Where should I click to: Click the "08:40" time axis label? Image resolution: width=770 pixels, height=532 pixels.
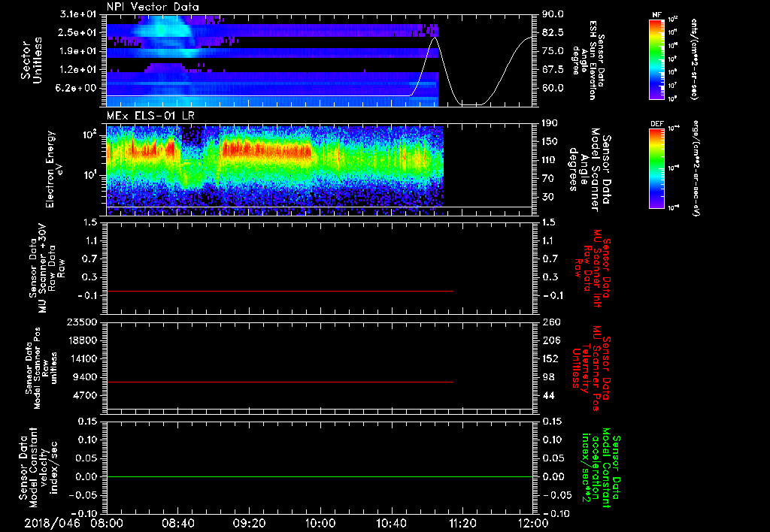pos(178,523)
